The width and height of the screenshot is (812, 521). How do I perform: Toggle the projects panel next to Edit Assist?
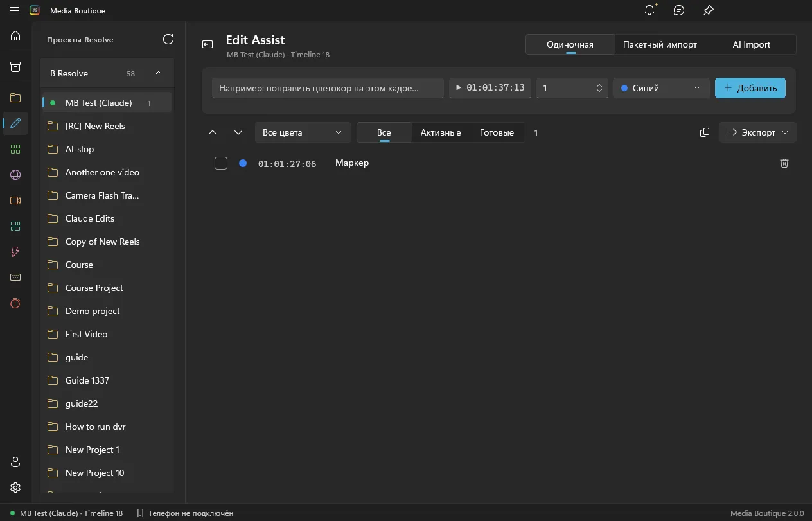pyautogui.click(x=207, y=44)
